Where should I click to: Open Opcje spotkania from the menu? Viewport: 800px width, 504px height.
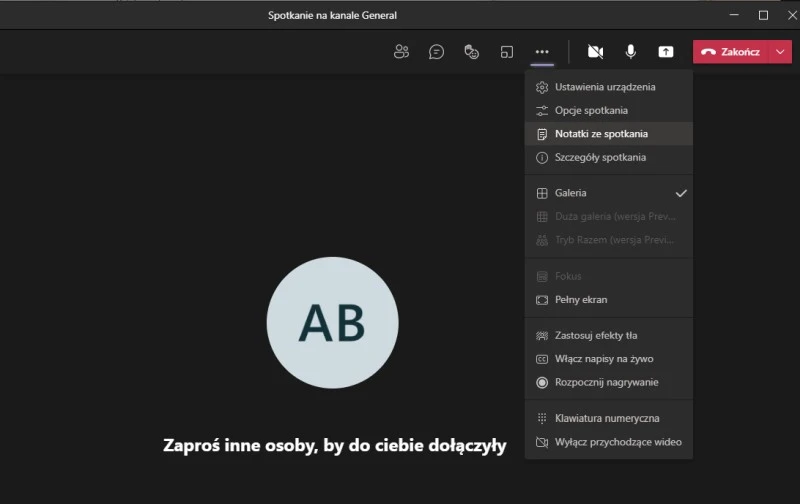(x=591, y=111)
